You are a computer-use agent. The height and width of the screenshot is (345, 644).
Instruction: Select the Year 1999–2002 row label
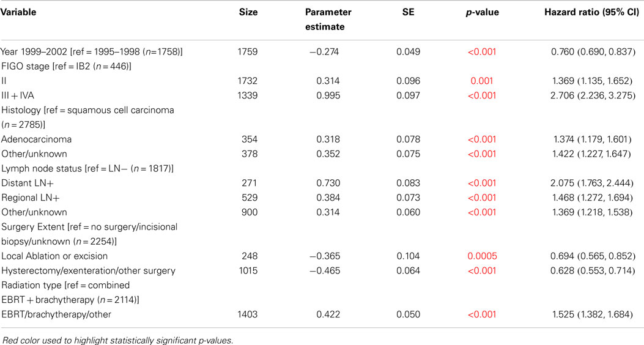click(92, 52)
